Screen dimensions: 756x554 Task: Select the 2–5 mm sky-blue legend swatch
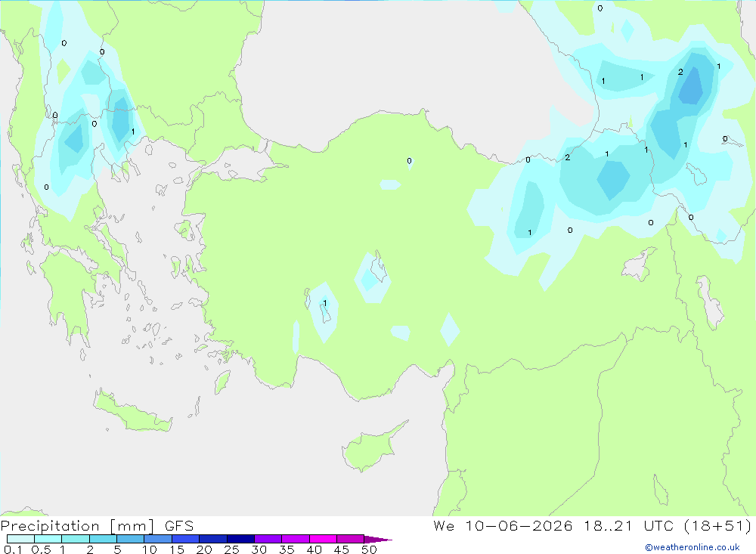[x=103, y=539]
